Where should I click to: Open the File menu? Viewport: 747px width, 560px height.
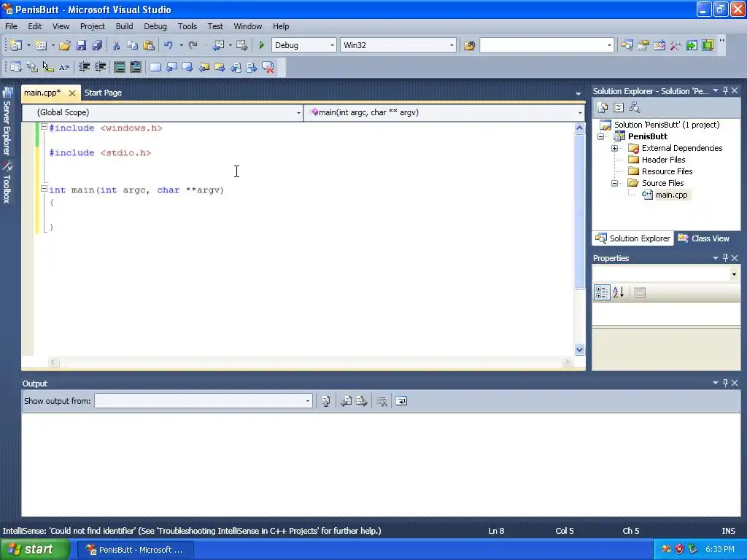click(11, 26)
